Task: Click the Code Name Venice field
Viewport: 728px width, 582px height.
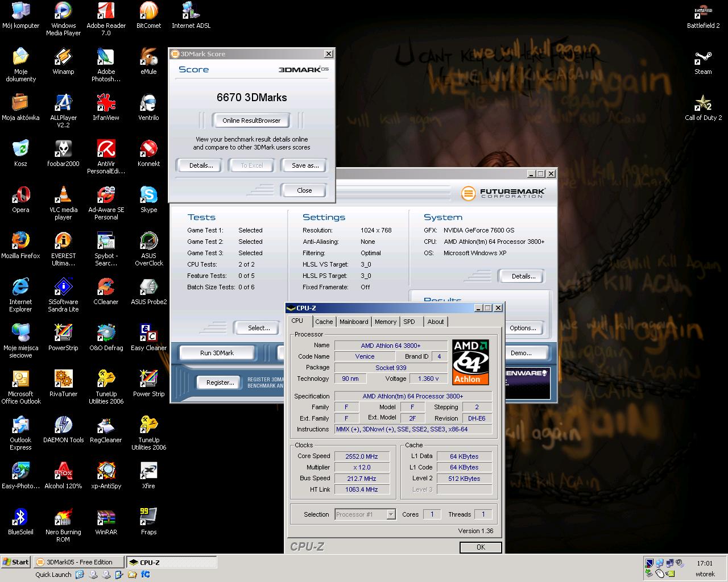Action: 365,356
